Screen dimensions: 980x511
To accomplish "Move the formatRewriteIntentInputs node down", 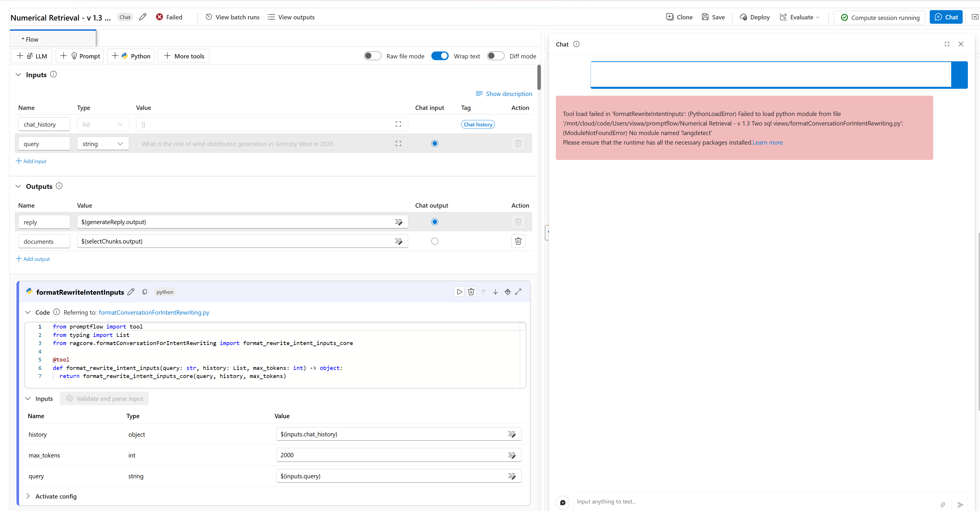I will (x=495, y=292).
